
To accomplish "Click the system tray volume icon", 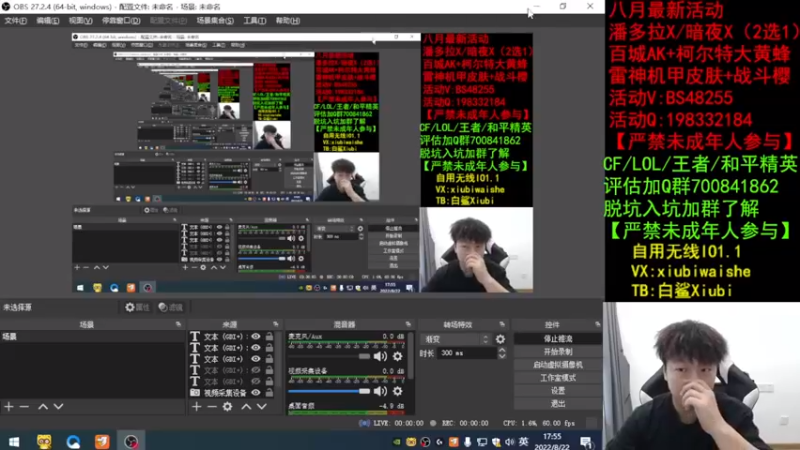I will pyautogui.click(x=509, y=442).
